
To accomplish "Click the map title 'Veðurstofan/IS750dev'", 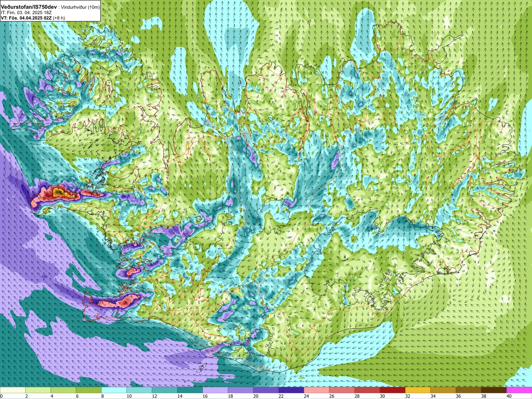I will click(x=29, y=7).
